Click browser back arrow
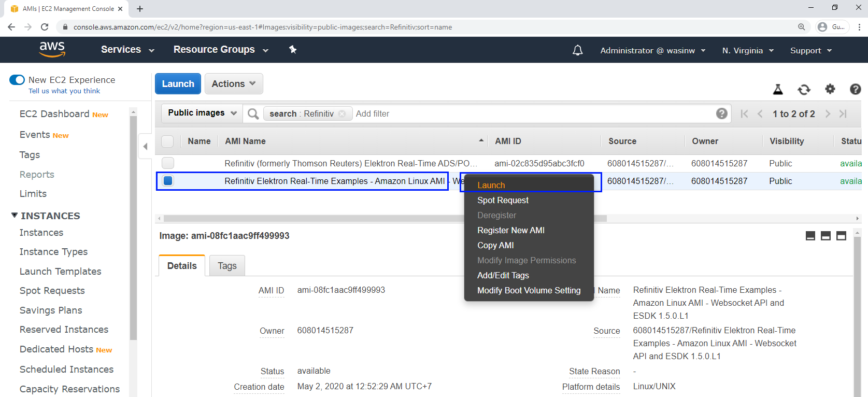The width and height of the screenshot is (868, 397). tap(11, 27)
